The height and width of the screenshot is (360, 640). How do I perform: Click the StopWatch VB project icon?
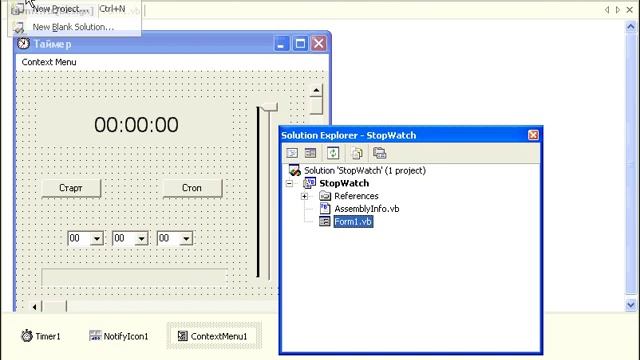(309, 183)
